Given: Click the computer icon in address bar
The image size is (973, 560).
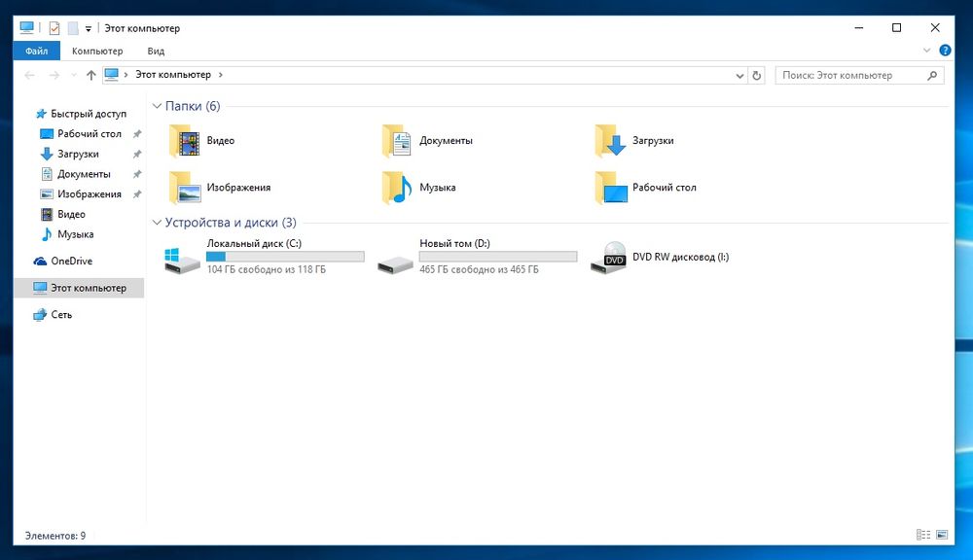Looking at the screenshot, I should (x=112, y=75).
